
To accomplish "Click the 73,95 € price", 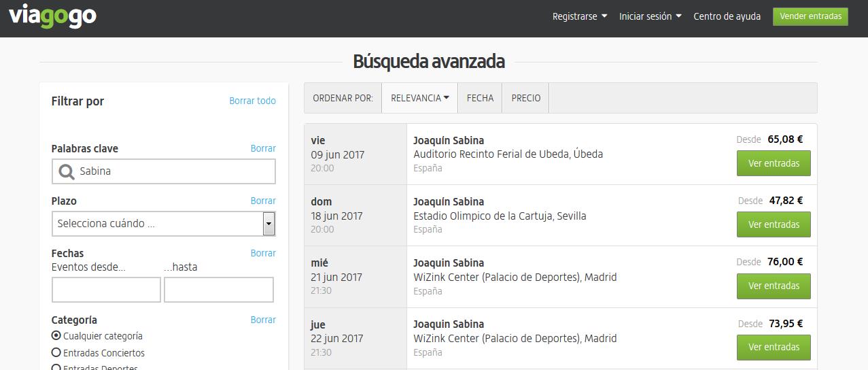I will tap(786, 324).
